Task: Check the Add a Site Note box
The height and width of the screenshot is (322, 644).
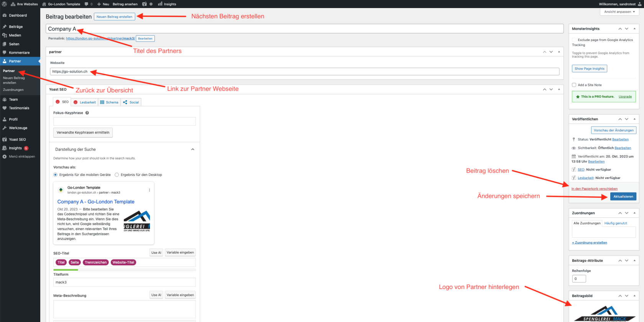Action: pyautogui.click(x=574, y=85)
